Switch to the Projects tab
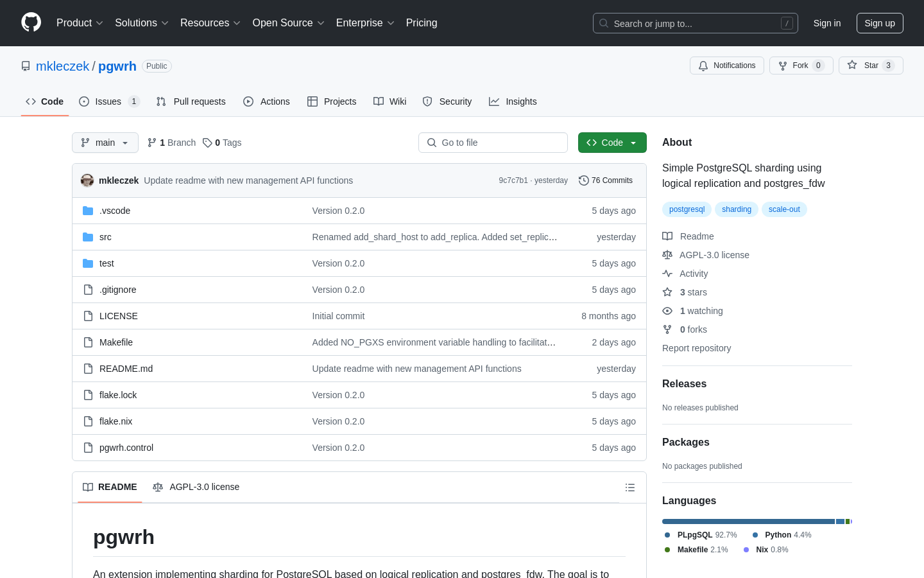Image resolution: width=924 pixels, height=578 pixels. (x=332, y=101)
